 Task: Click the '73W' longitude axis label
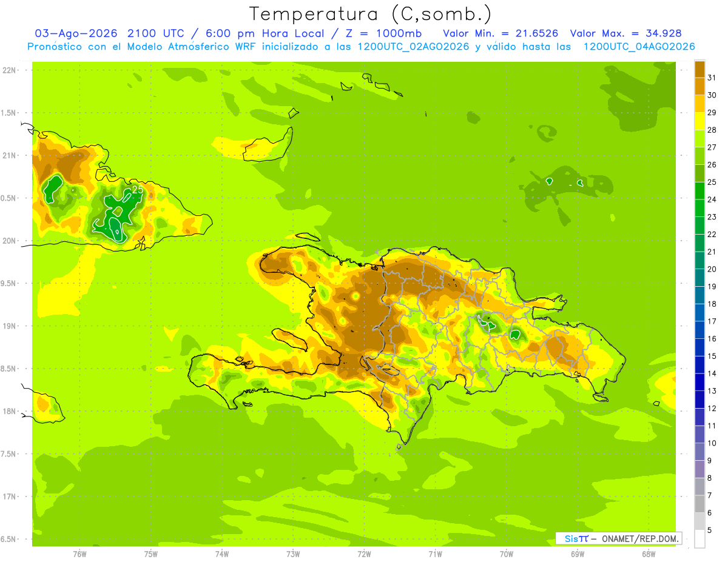tap(293, 554)
